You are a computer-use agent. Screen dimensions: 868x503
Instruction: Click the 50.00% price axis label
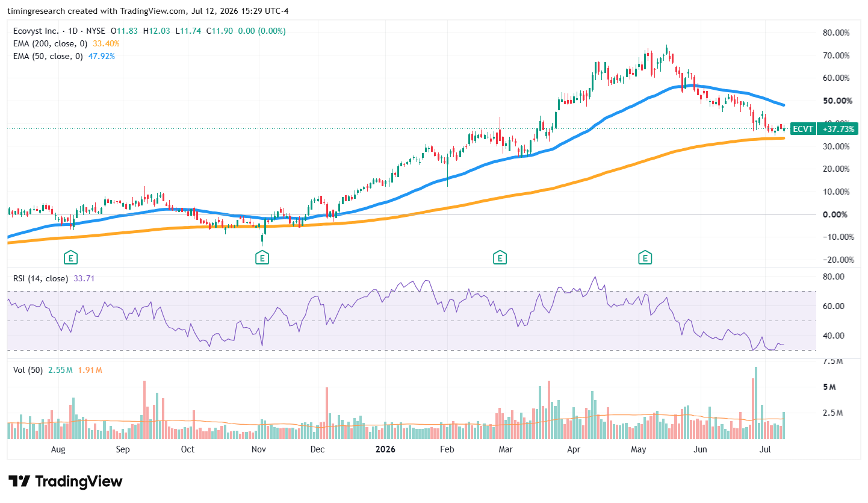837,101
